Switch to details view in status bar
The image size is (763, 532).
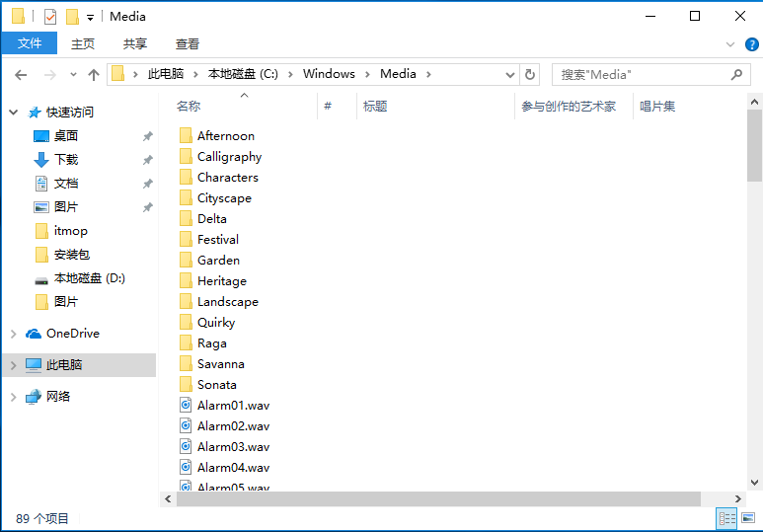(x=727, y=518)
